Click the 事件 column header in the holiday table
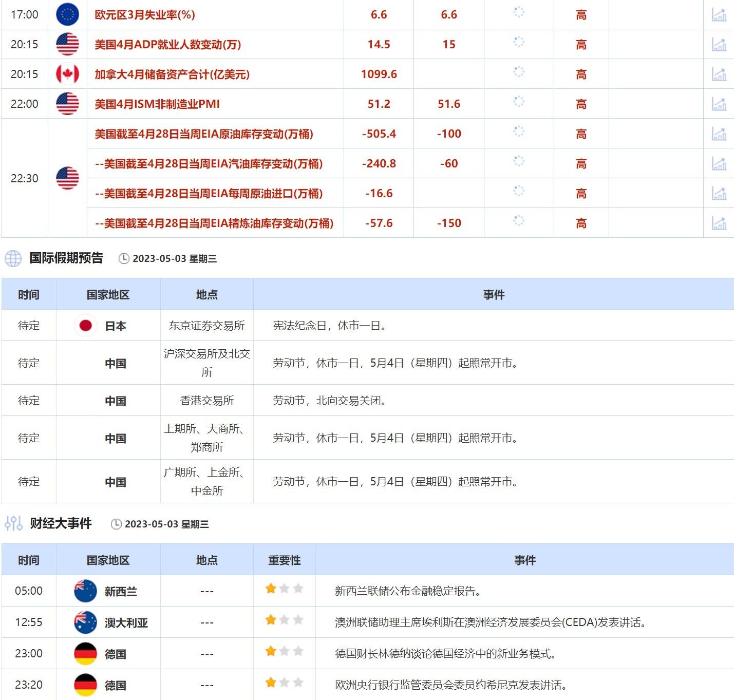Viewport: 734px width, 700px height. point(494,294)
